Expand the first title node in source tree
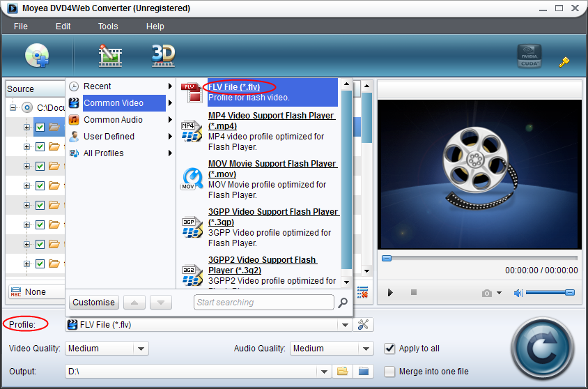Screen dimensions: 588x389 click(x=26, y=127)
